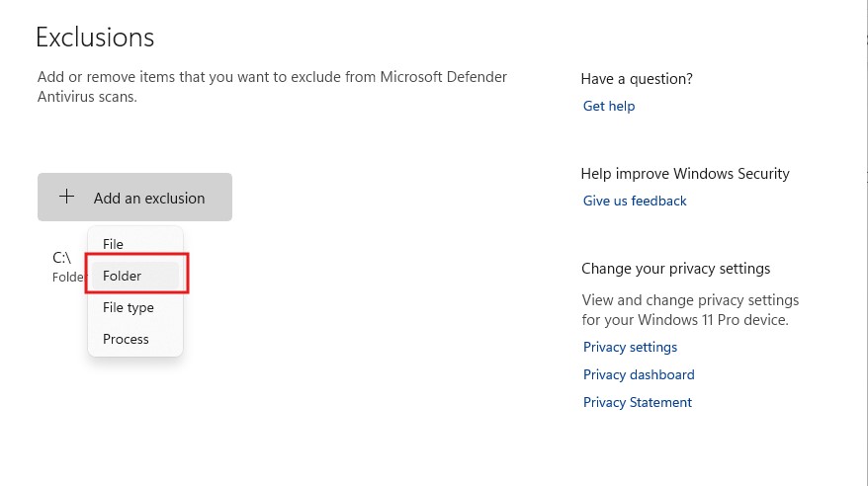Click the Exclusions page heading
The image size is (868, 486).
point(95,38)
